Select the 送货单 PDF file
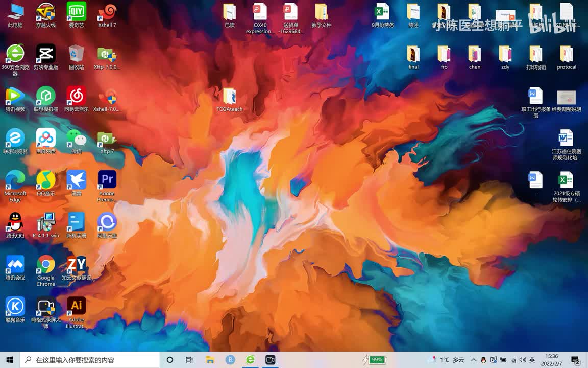 tap(291, 18)
